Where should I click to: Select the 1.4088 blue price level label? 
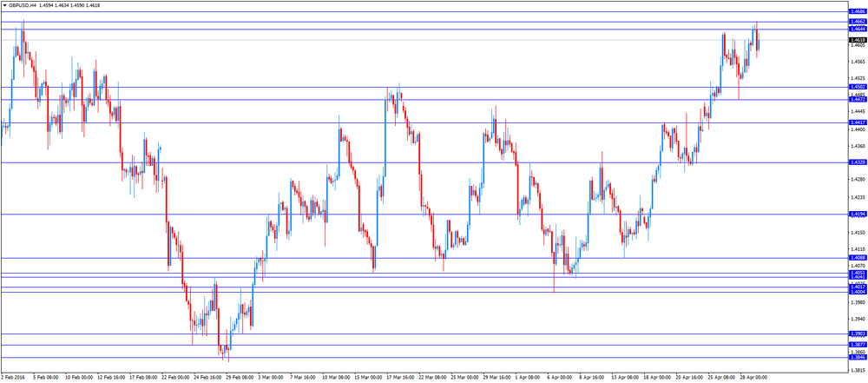pyautogui.click(x=858, y=258)
